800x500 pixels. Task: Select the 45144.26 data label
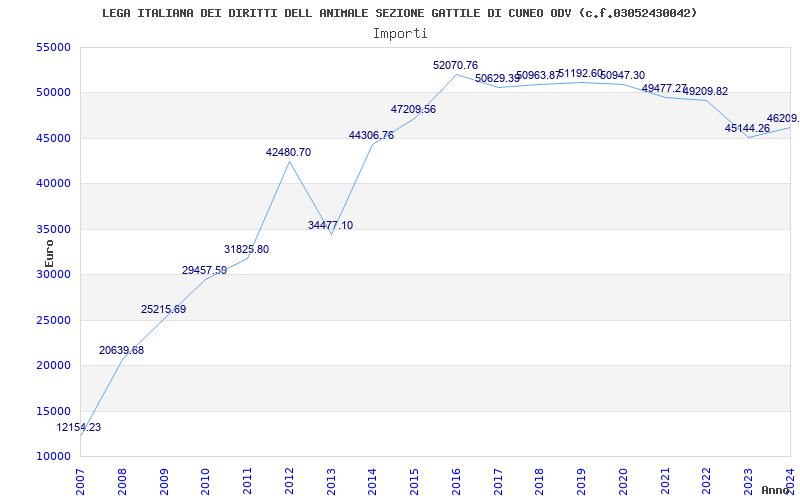[x=747, y=128]
